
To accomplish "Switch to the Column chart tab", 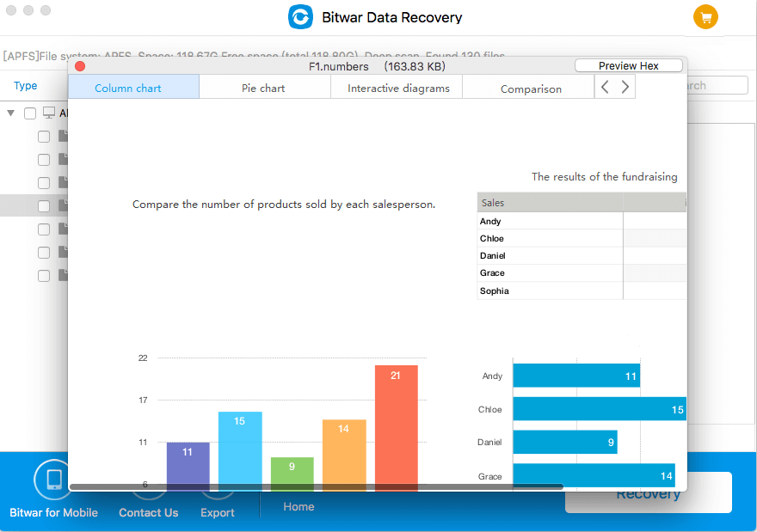I will tap(133, 87).
